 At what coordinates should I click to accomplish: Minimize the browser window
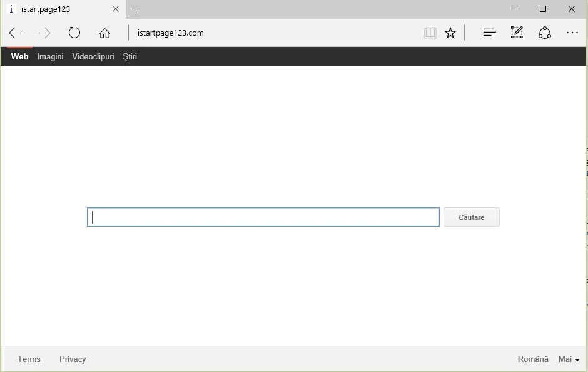pos(514,9)
